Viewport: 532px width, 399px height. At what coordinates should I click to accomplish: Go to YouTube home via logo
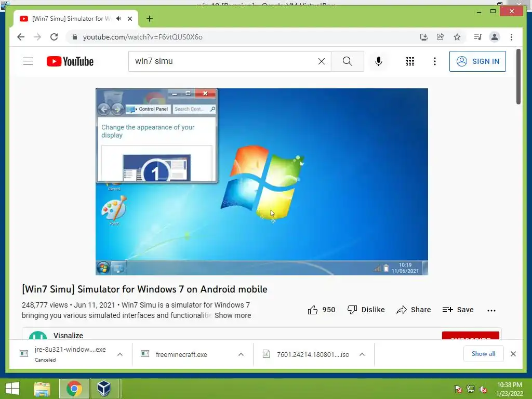click(x=70, y=61)
